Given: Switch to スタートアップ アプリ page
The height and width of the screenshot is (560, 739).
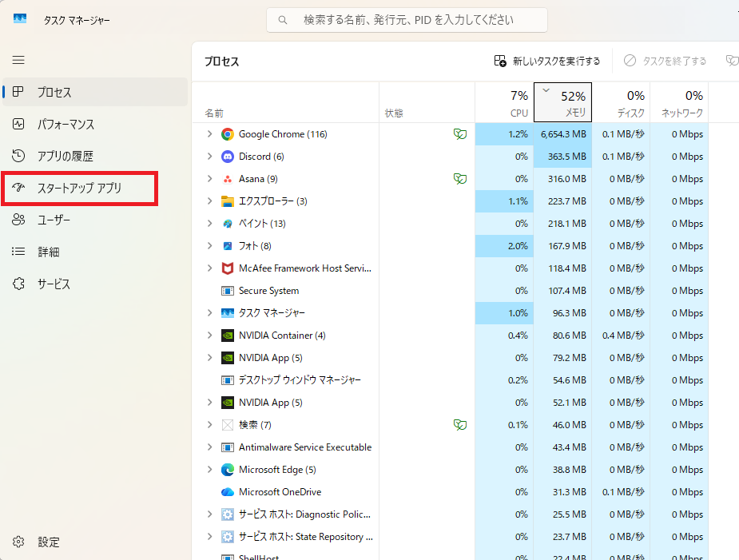Looking at the screenshot, I should coord(79,189).
